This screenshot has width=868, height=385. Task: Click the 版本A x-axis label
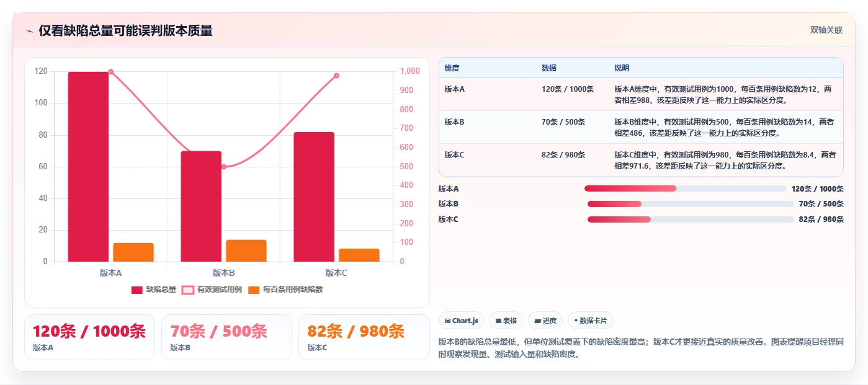[x=111, y=273]
